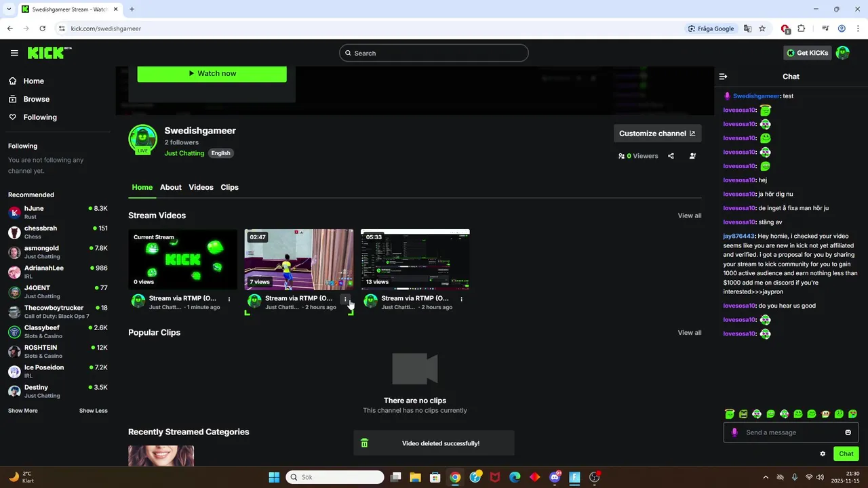
Task: Open Chrome extensions puzzle icon
Action: pyautogui.click(x=802, y=28)
